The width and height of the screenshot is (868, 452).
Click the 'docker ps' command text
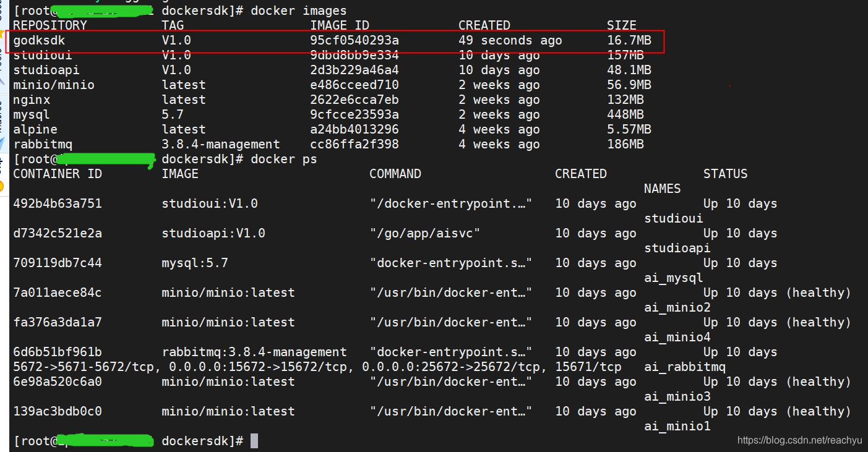coord(284,159)
